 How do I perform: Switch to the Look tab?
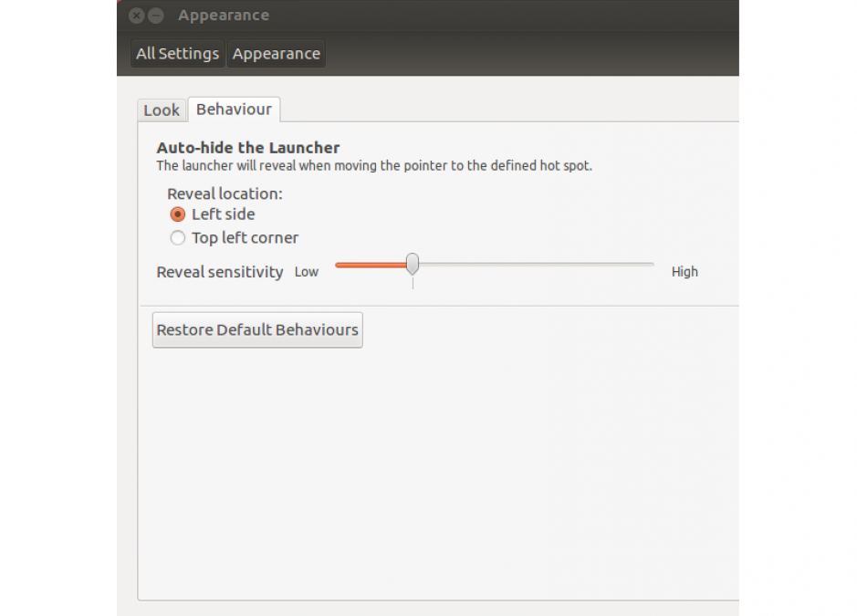(x=162, y=110)
